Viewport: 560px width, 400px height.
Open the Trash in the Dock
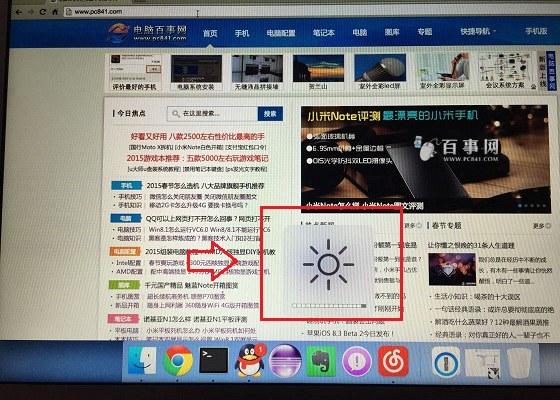tap(519, 362)
